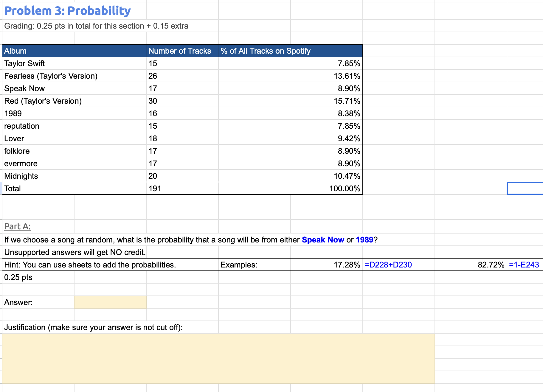Select the example value 82.72%
Image resolution: width=543 pixels, height=392 pixels.
471,265
